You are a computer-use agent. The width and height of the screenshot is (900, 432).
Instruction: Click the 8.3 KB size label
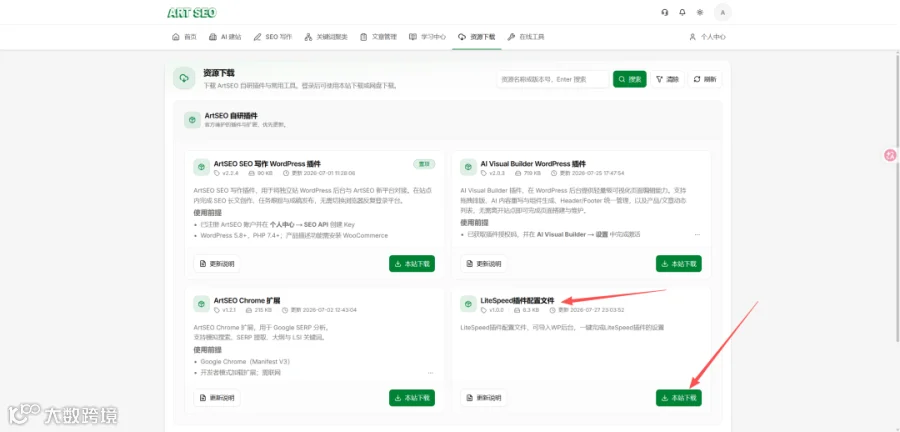[526, 310]
